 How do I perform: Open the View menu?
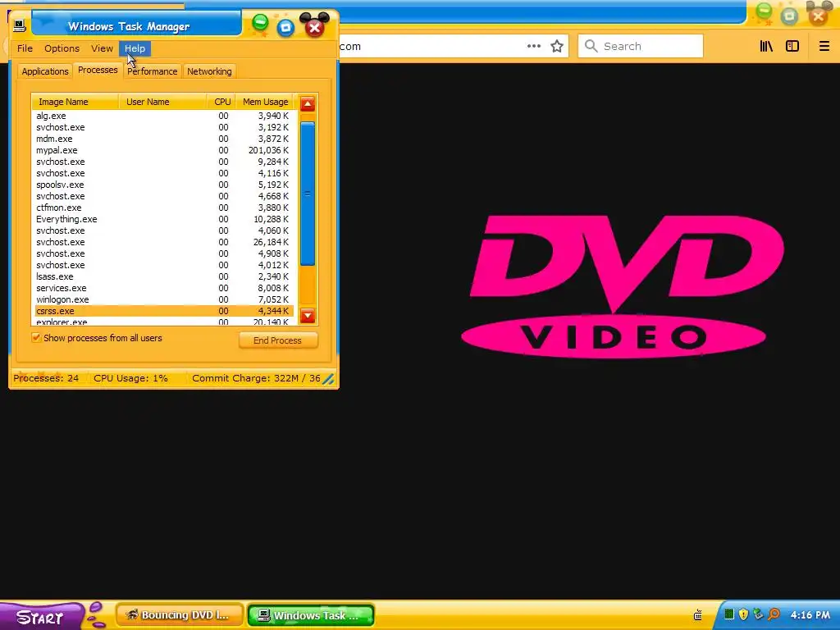coord(102,48)
